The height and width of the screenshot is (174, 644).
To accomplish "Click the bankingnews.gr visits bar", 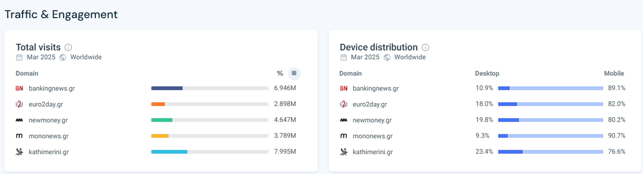I will click(x=210, y=88).
